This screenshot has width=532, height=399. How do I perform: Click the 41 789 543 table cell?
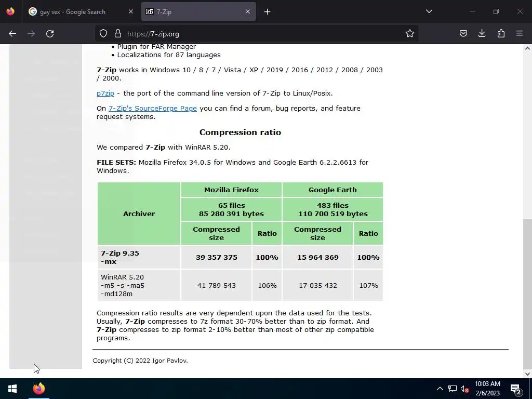(x=217, y=285)
